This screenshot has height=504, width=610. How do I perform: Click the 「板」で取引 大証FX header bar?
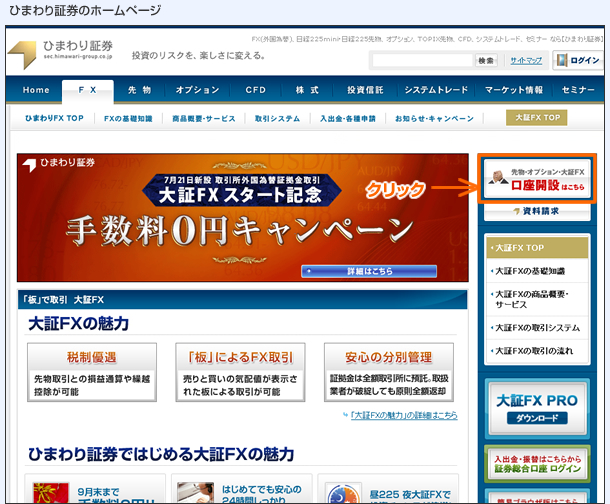242,299
